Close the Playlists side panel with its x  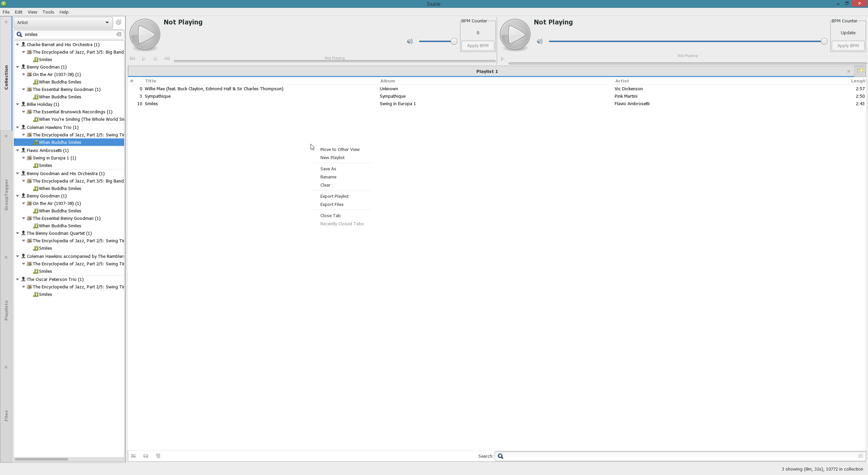point(6,257)
